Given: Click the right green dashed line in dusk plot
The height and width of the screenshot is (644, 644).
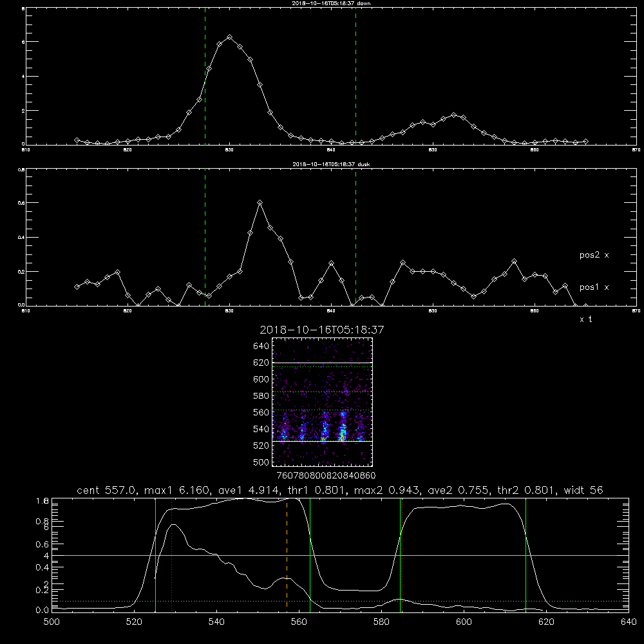Looking at the screenshot, I should (355, 237).
